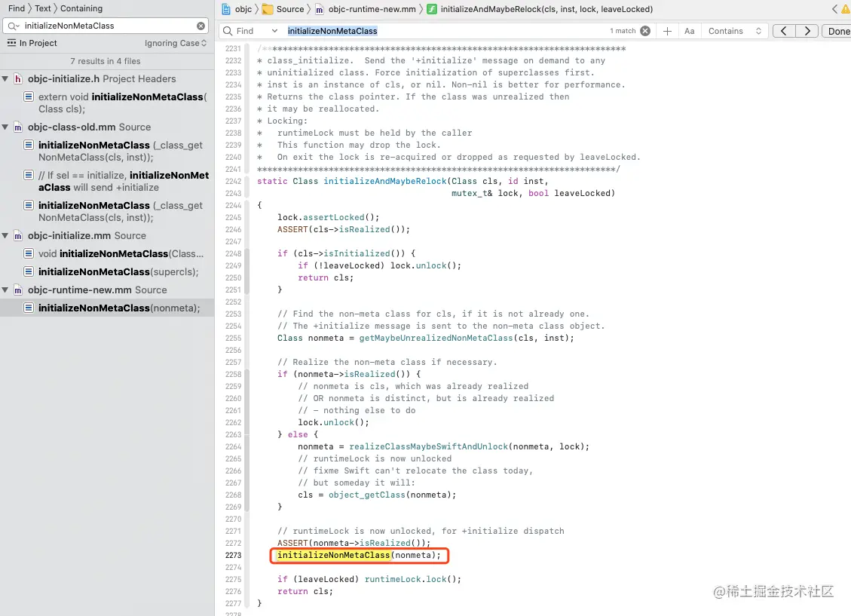851x616 pixels.
Task: Clear the navigator search field text
Action: [201, 26]
